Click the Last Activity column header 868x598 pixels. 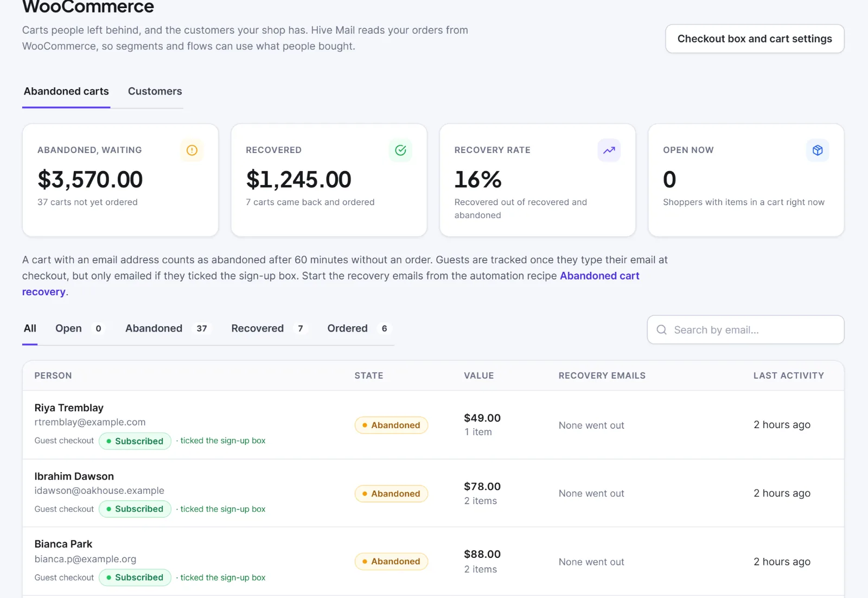[x=788, y=376]
